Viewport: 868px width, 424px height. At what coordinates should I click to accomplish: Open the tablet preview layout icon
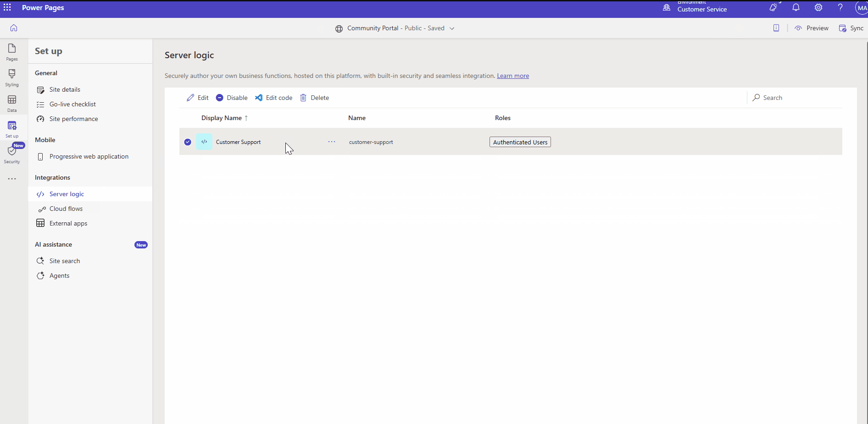(x=776, y=28)
